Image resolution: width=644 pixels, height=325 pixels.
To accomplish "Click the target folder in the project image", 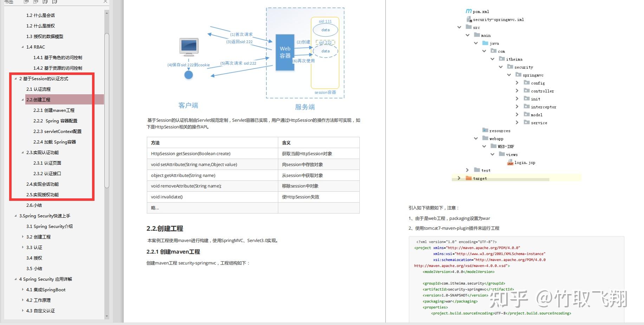I will click(x=476, y=178).
